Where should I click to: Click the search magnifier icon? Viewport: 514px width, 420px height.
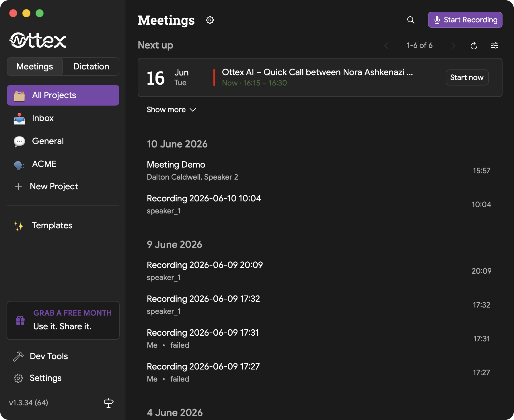tap(411, 20)
